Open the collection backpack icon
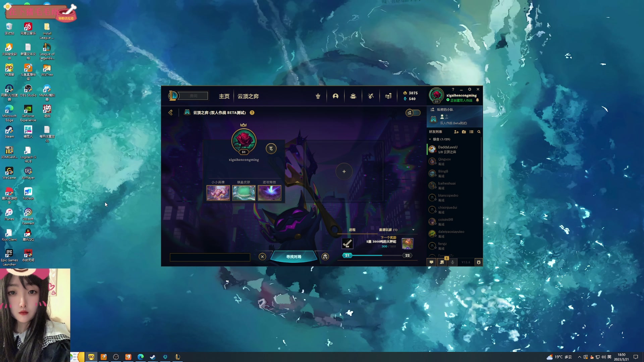Viewport: 644px width, 362px height. point(353,96)
